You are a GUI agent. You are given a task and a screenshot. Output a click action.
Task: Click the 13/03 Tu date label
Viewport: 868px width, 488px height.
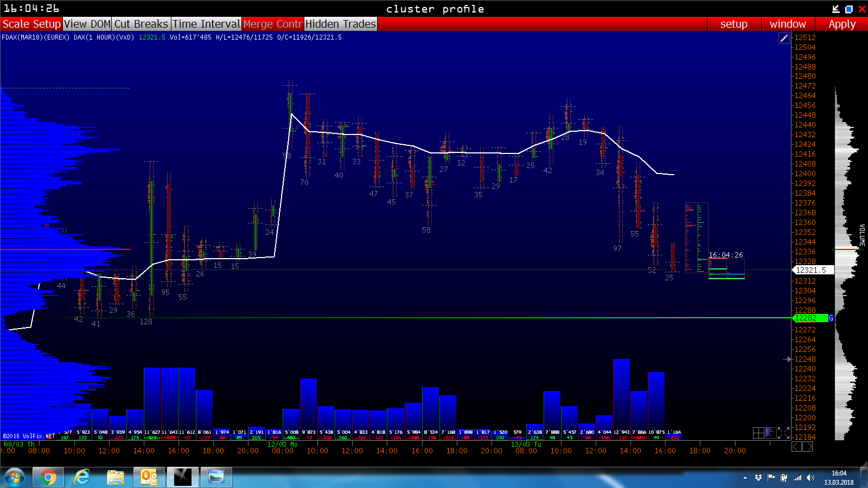tap(526, 445)
